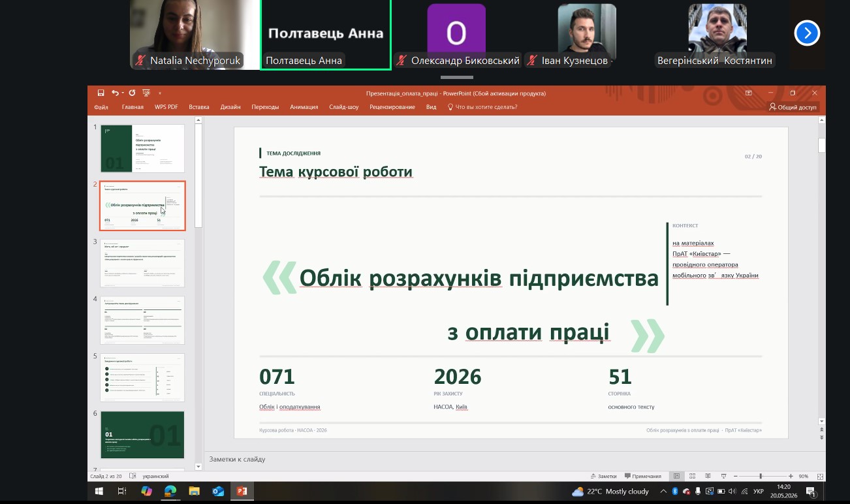The height and width of the screenshot is (504, 850).
Task: Toggle normal view button in status bar
Action: point(677,476)
